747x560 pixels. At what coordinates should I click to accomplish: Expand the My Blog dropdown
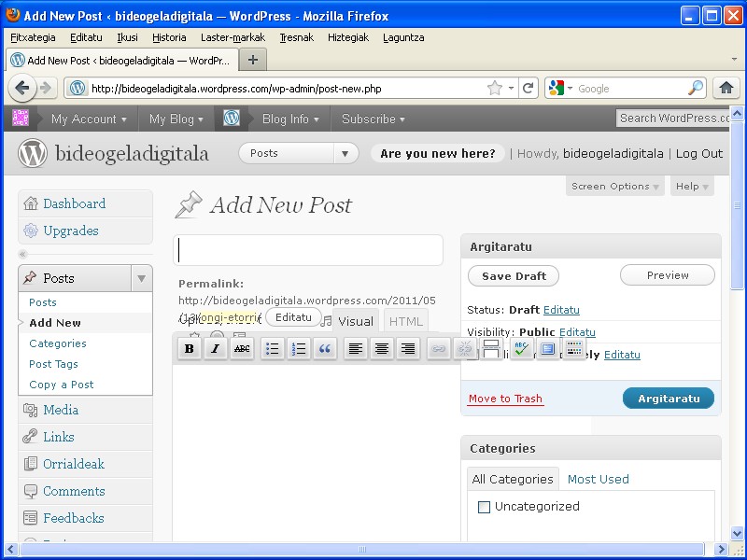[x=176, y=119]
